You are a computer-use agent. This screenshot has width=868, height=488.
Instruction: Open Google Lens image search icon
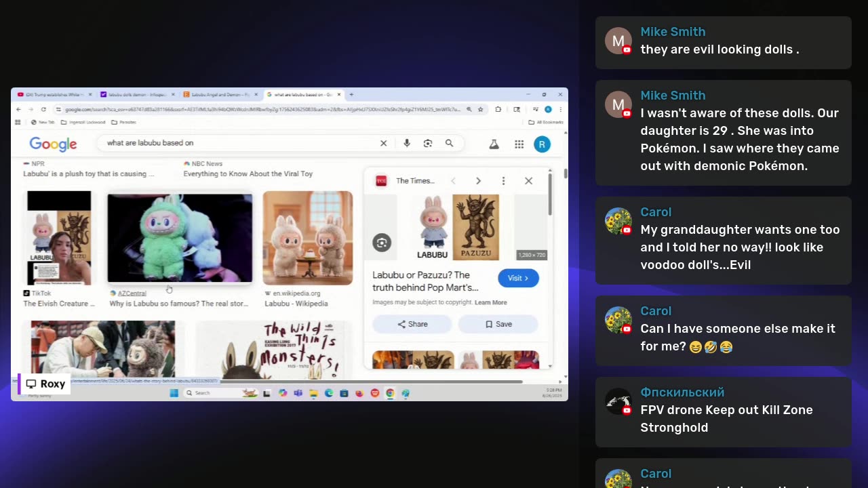click(x=428, y=143)
